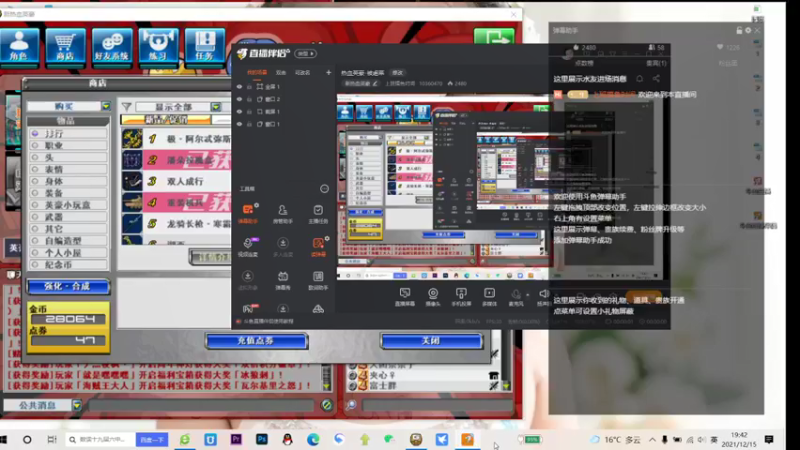Select the 武器 category radio button

pyautogui.click(x=35, y=217)
